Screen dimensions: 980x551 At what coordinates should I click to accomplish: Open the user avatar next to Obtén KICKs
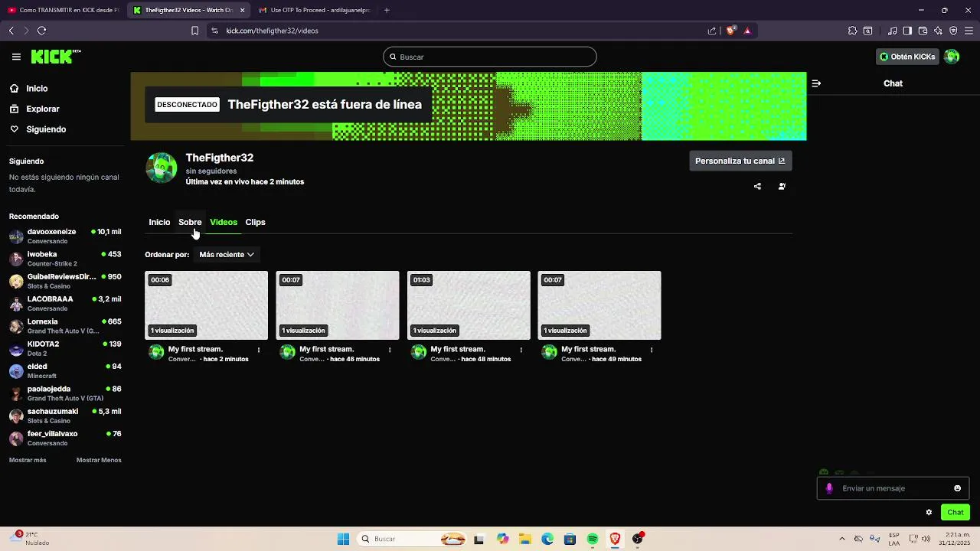[x=952, y=57]
